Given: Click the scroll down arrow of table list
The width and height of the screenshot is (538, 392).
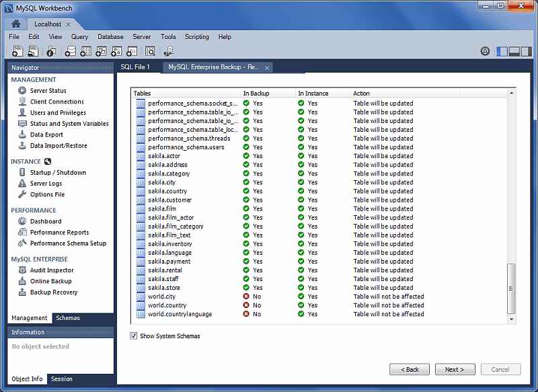Looking at the screenshot, I should pyautogui.click(x=511, y=319).
